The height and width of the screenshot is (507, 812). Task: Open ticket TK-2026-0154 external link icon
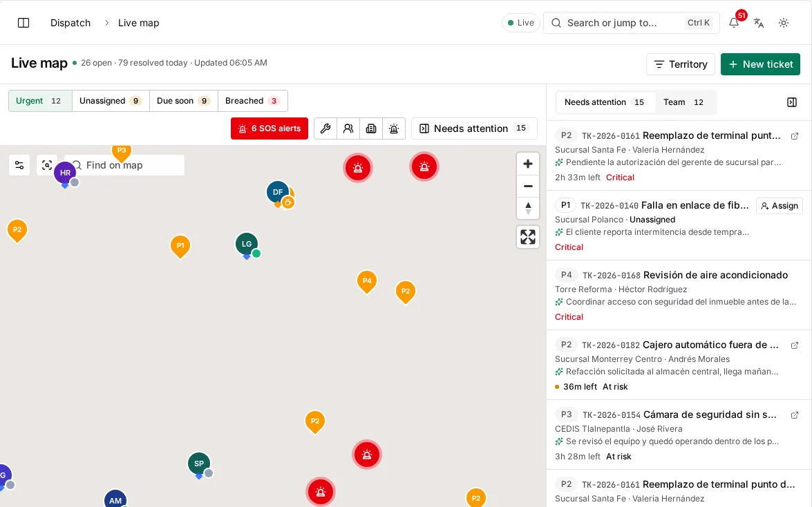[795, 415]
